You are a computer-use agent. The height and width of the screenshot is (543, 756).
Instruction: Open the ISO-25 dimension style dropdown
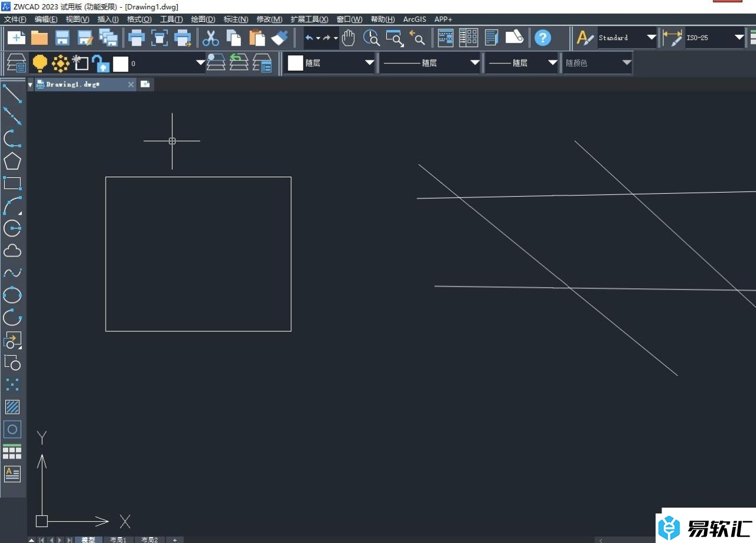pos(715,38)
